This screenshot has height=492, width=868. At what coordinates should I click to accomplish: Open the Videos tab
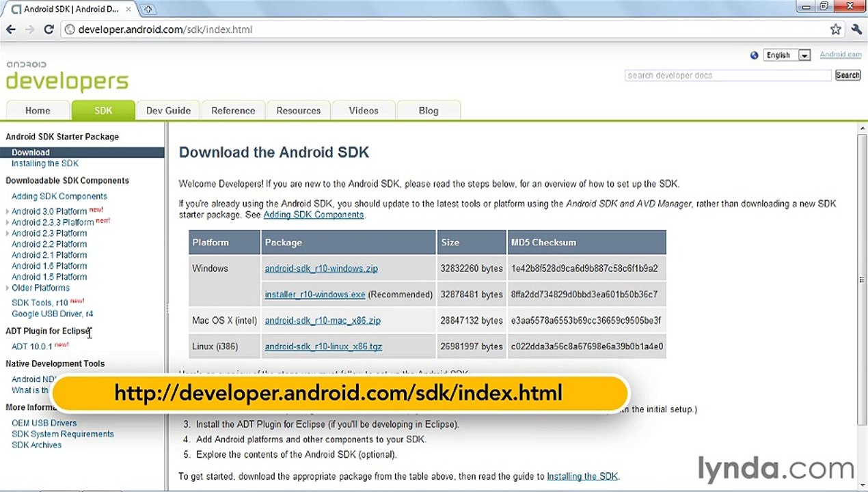coord(364,111)
